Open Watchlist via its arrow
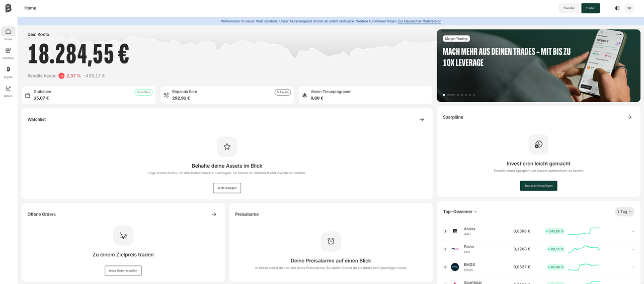Image resolution: width=644 pixels, height=284 pixels. point(422,119)
